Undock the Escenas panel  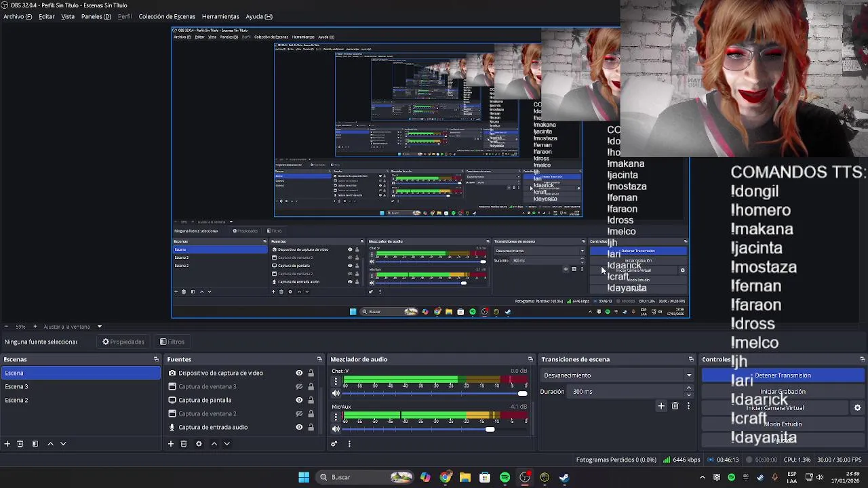click(x=156, y=359)
